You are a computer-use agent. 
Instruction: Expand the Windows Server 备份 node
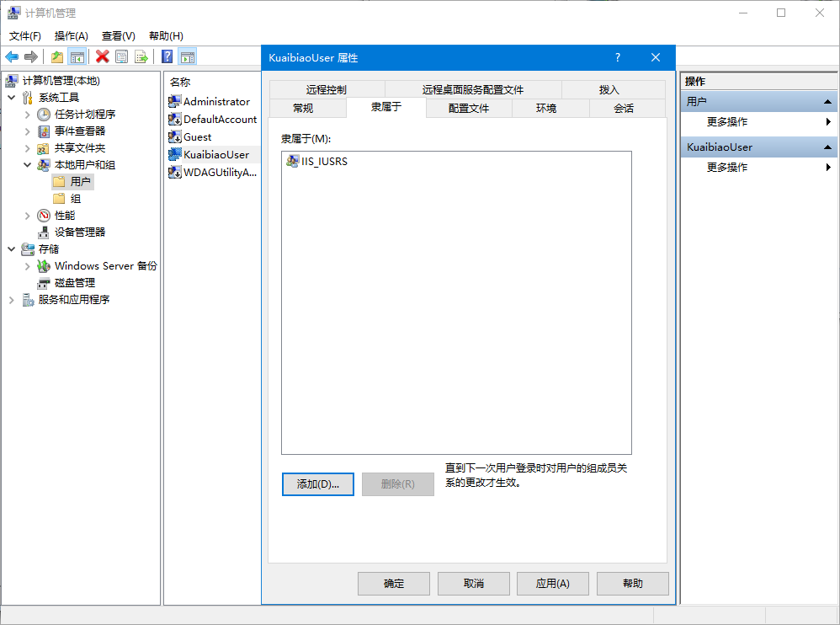(x=27, y=266)
